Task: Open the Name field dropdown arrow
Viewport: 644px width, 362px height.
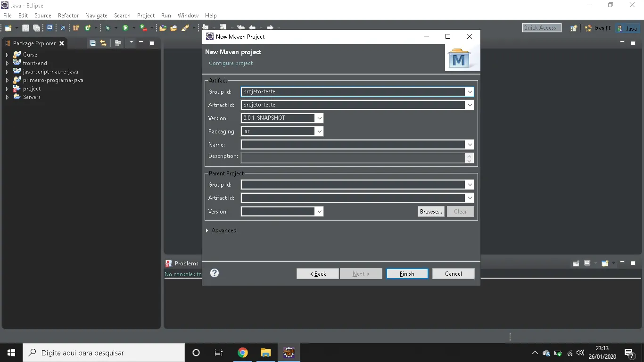Action: click(x=470, y=145)
